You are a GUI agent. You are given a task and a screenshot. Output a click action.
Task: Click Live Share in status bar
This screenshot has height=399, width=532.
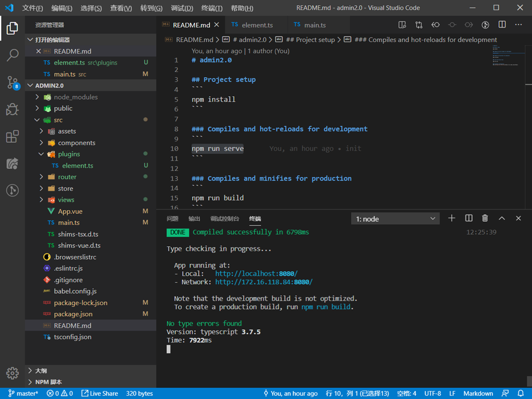(x=100, y=393)
